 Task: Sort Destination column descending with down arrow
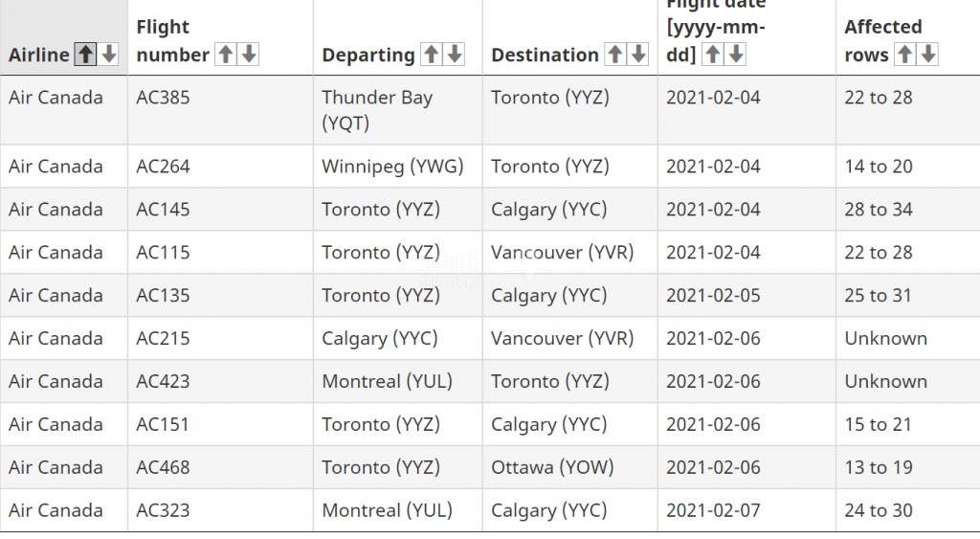638,55
